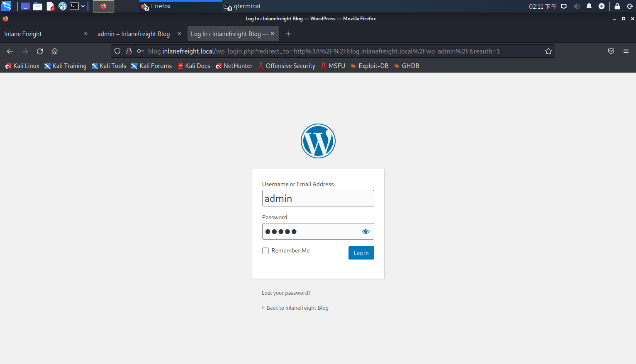This screenshot has width=636, height=364.
Task: Open the panel clock showing 02:11
Action: (x=543, y=6)
